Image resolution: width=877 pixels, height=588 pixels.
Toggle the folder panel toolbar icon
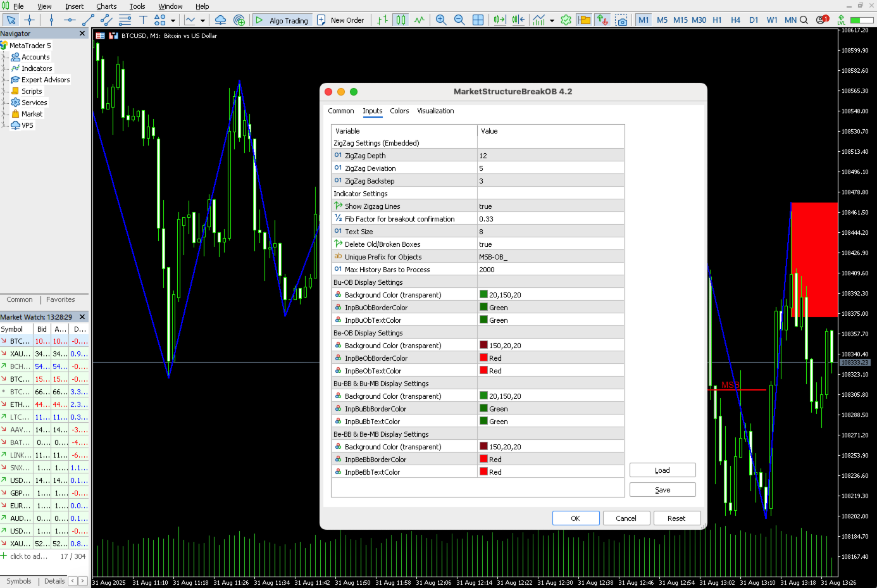(584, 20)
